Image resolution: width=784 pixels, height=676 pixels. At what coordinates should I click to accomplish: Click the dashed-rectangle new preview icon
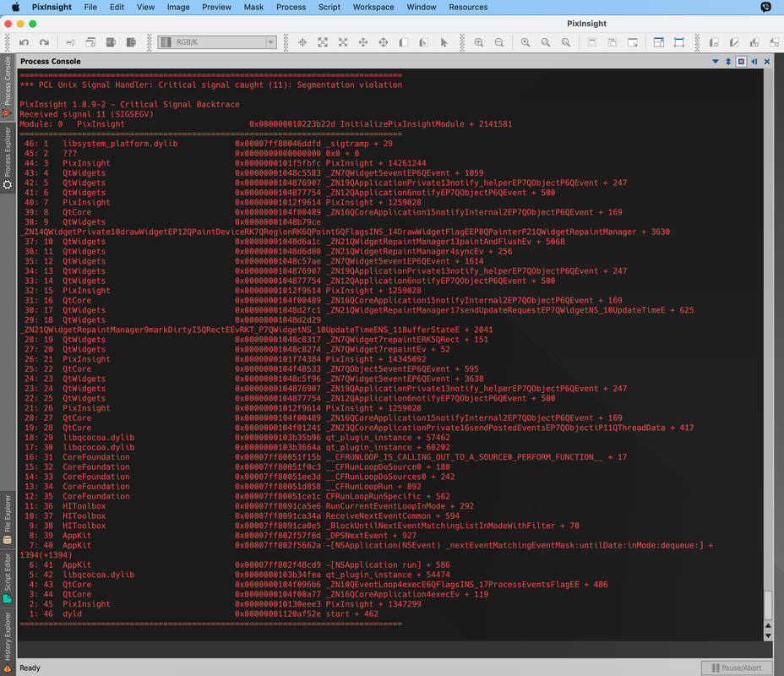pyautogui.click(x=592, y=42)
